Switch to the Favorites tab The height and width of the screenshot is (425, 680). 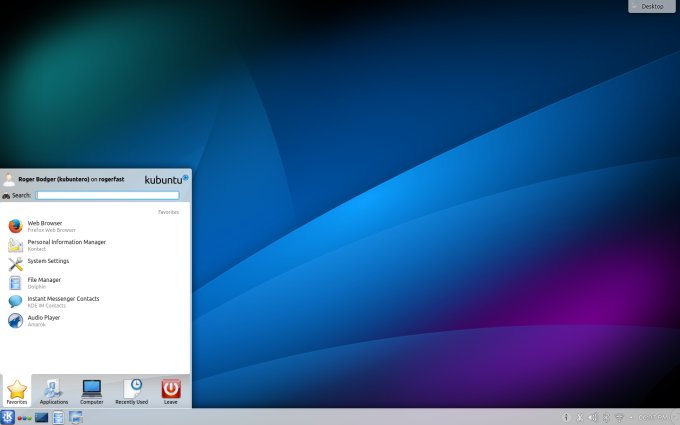(16, 392)
